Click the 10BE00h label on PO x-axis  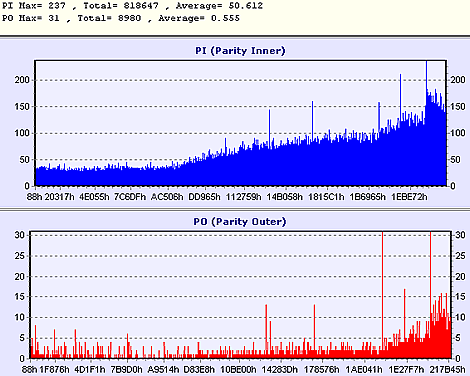coord(239,370)
